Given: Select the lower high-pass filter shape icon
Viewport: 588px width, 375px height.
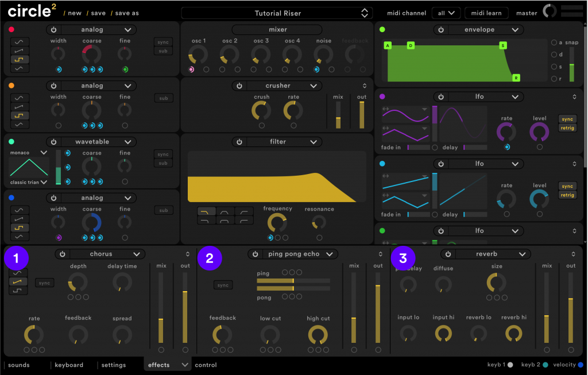Looking at the screenshot, I should [243, 221].
